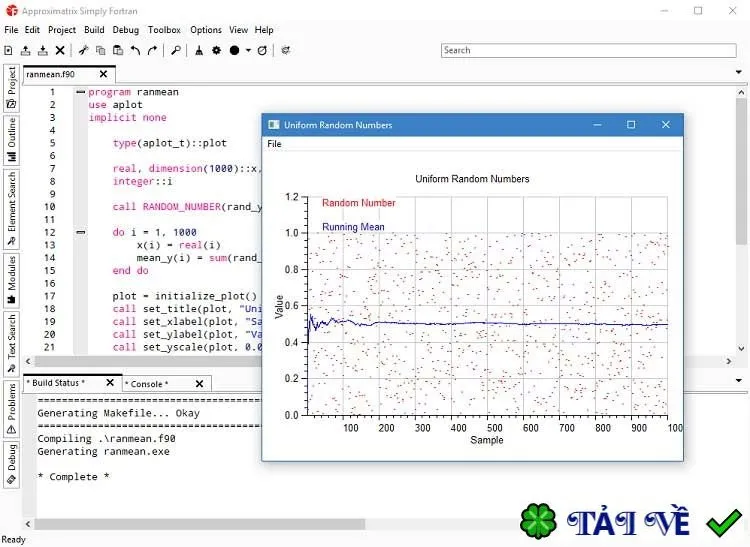Screen dimensions: 750x547
Task: Open the View menu
Action: 238,30
